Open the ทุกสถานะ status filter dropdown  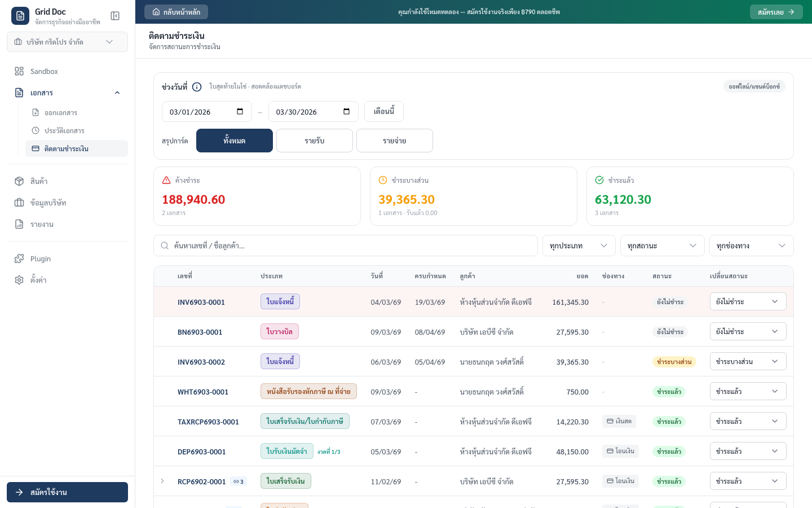click(662, 246)
